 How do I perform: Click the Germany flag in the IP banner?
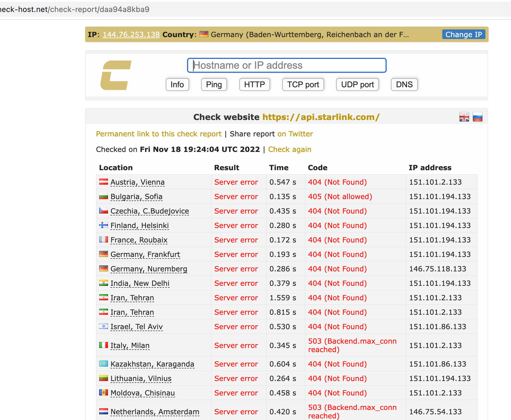point(204,34)
